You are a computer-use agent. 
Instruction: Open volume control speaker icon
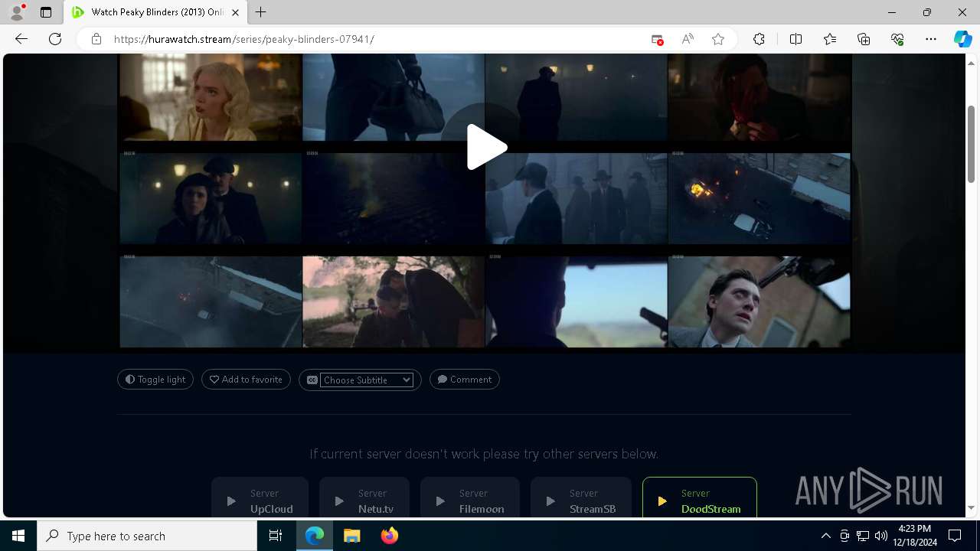(881, 536)
